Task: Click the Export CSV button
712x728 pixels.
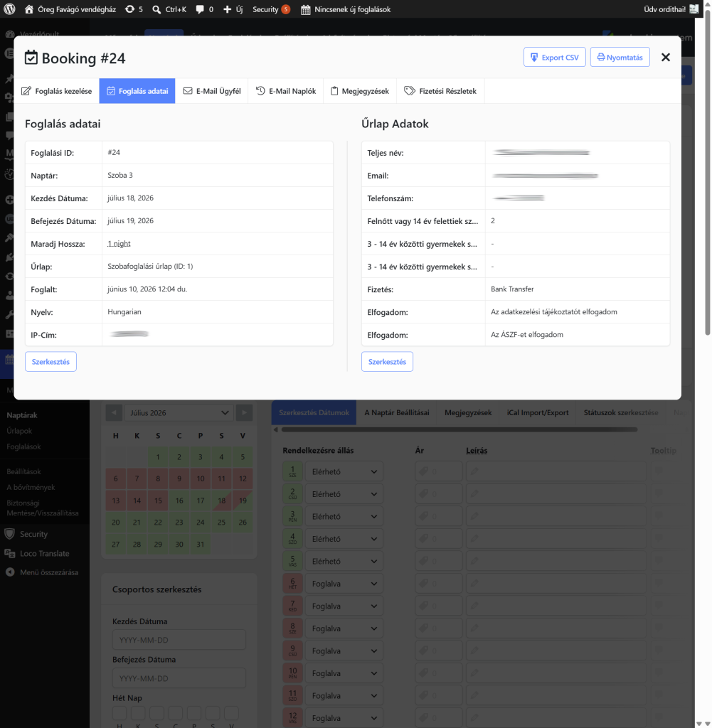Action: pyautogui.click(x=555, y=57)
